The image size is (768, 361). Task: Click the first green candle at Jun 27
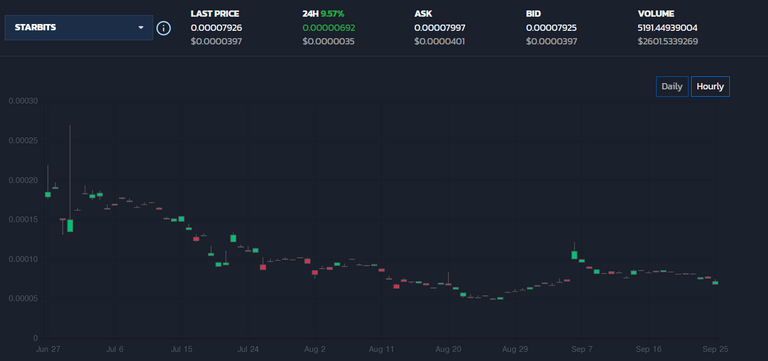(48, 194)
